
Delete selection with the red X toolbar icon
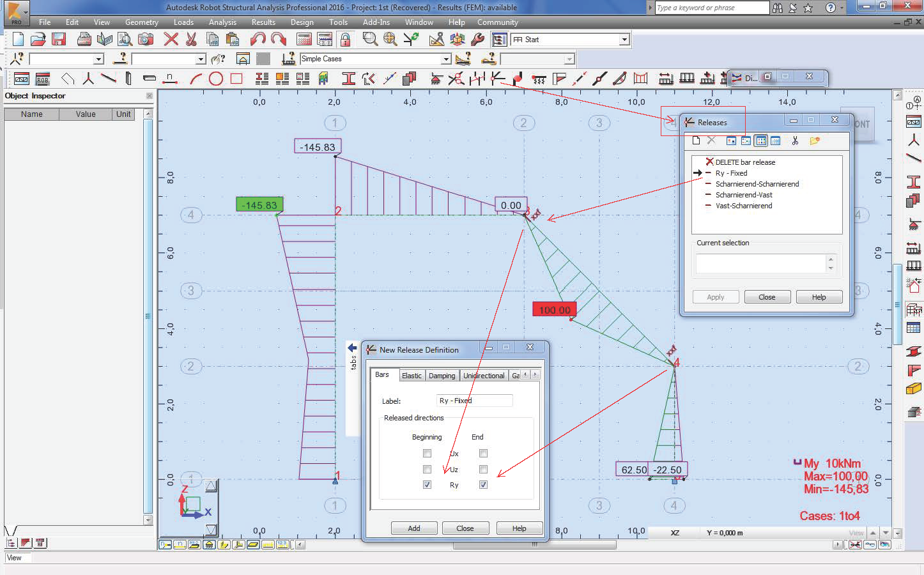pos(171,40)
